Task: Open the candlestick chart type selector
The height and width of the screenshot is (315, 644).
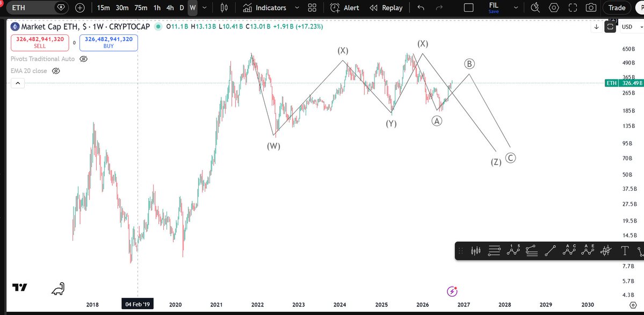Action: [x=224, y=8]
